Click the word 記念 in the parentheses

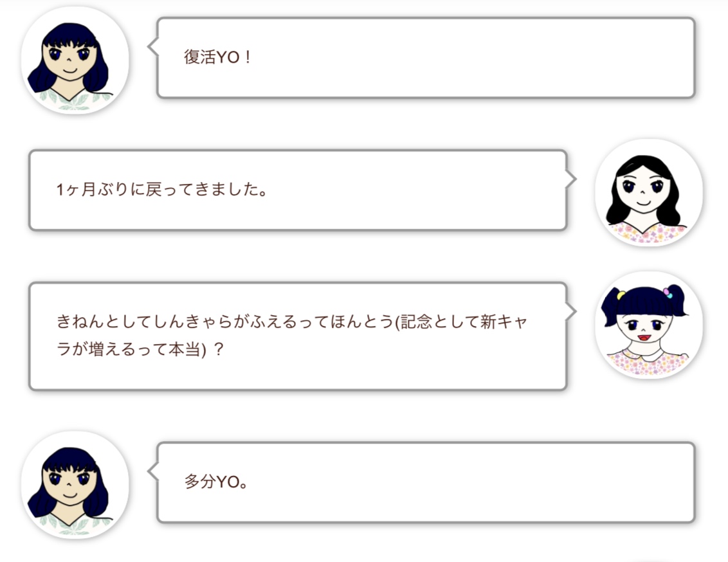[416, 322]
